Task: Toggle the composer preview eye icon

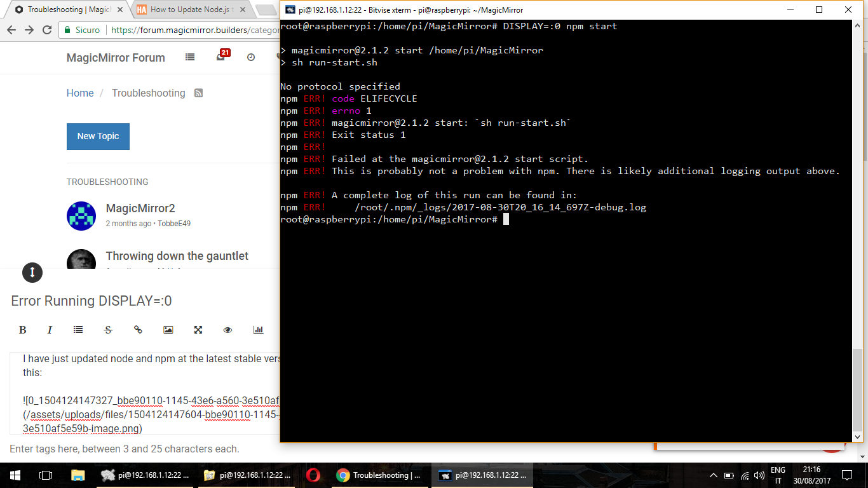Action: (228, 330)
